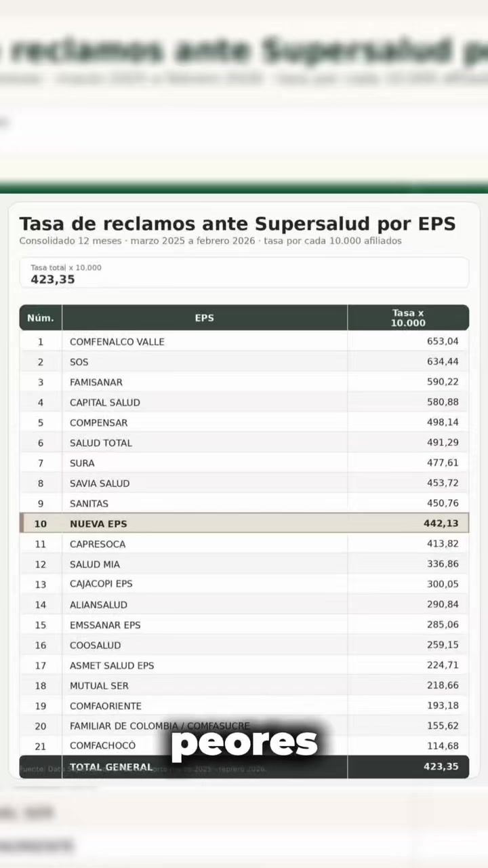The height and width of the screenshot is (868, 488).
Task: Click the NUEVA EPS highlighted row
Action: point(244,524)
